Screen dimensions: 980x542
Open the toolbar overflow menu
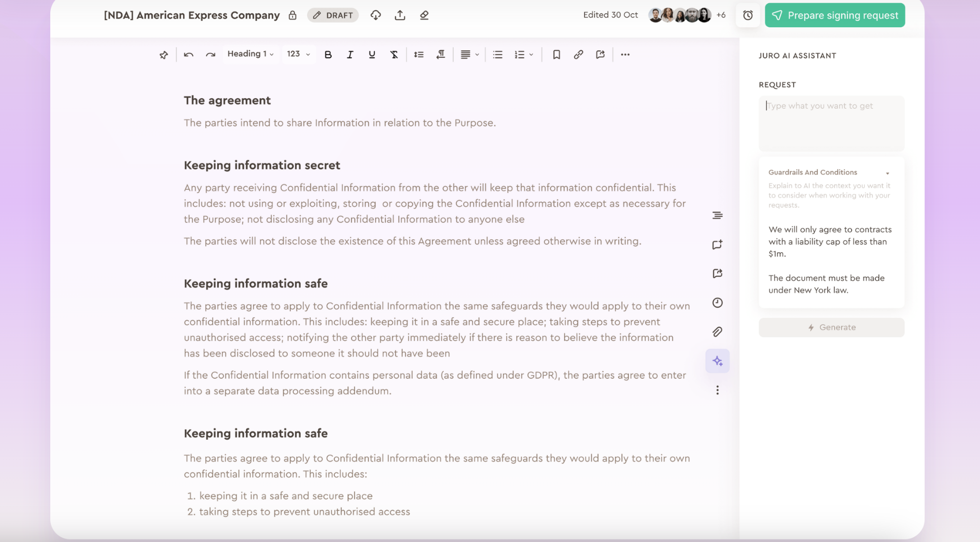pyautogui.click(x=625, y=54)
